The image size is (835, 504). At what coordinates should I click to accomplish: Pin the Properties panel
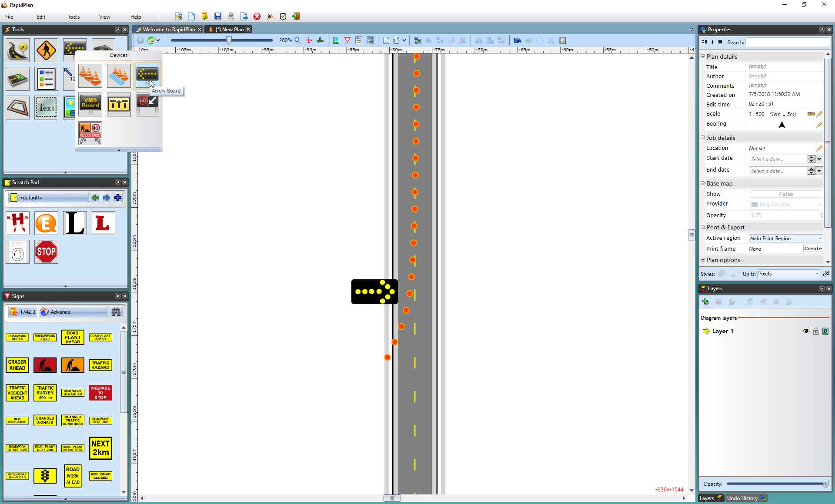point(822,30)
